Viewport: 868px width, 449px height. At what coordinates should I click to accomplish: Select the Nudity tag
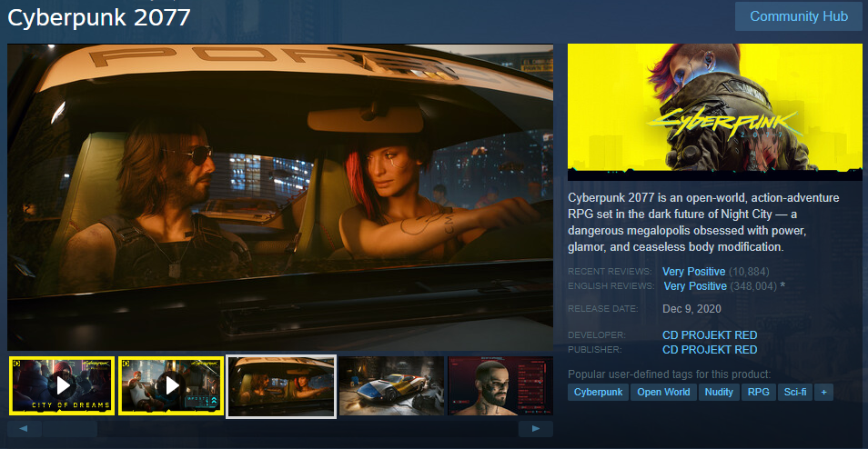(719, 392)
